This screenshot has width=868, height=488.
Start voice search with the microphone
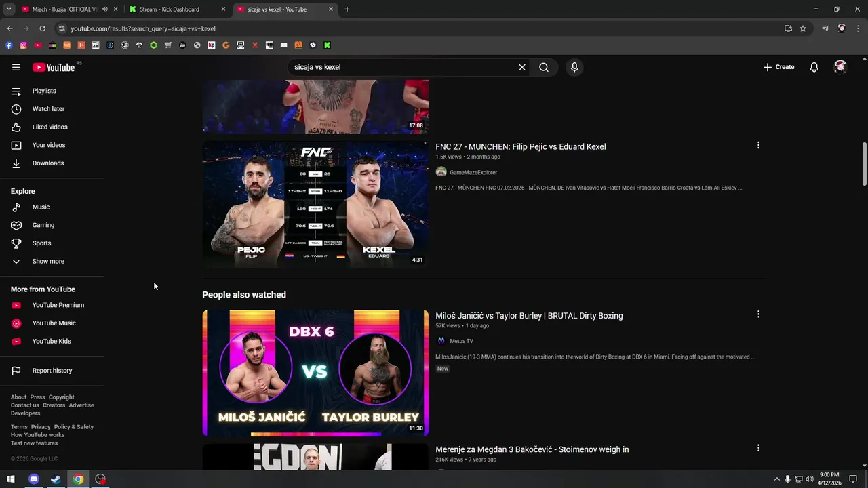click(574, 67)
